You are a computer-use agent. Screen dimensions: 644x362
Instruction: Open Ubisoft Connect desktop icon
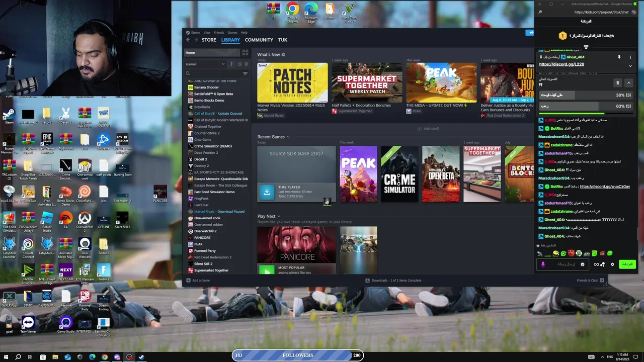[28, 247]
